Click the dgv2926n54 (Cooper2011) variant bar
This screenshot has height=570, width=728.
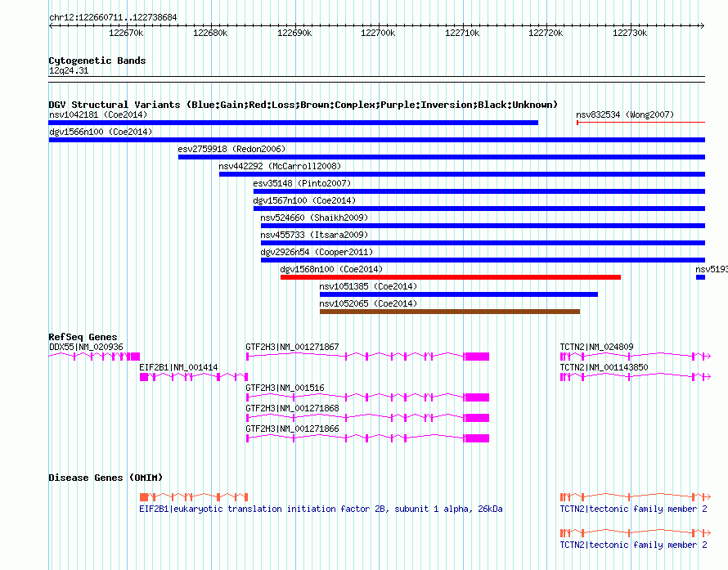[x=483, y=260]
